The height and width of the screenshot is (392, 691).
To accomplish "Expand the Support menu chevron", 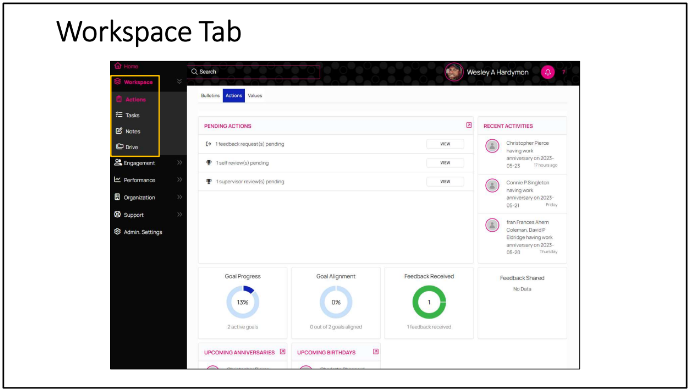I will pos(179,214).
